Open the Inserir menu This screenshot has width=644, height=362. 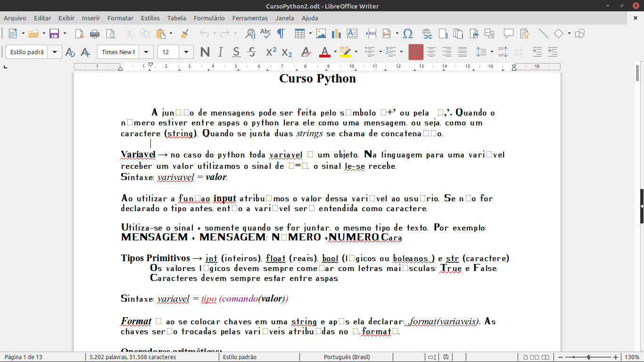91,18
